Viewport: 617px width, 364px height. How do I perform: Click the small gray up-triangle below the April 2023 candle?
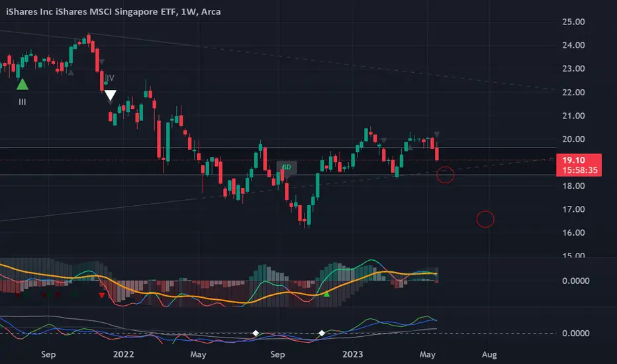coord(410,148)
